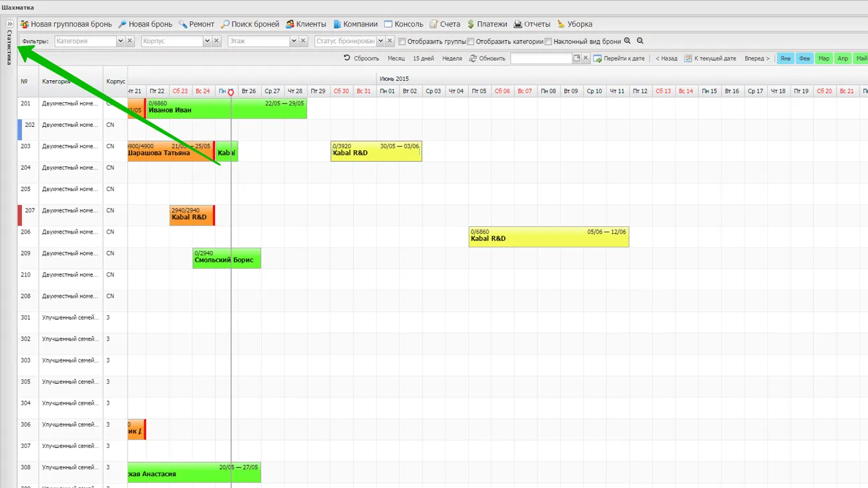
Task: Open the Платежи section
Action: click(487, 24)
